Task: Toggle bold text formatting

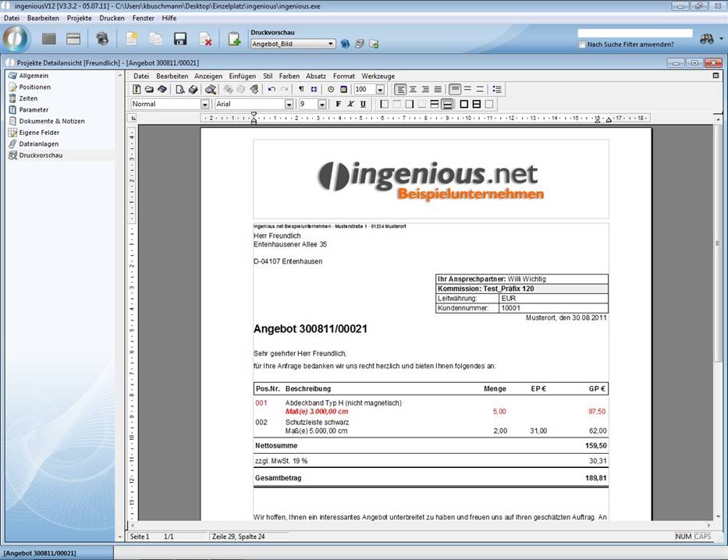Action: click(x=338, y=104)
